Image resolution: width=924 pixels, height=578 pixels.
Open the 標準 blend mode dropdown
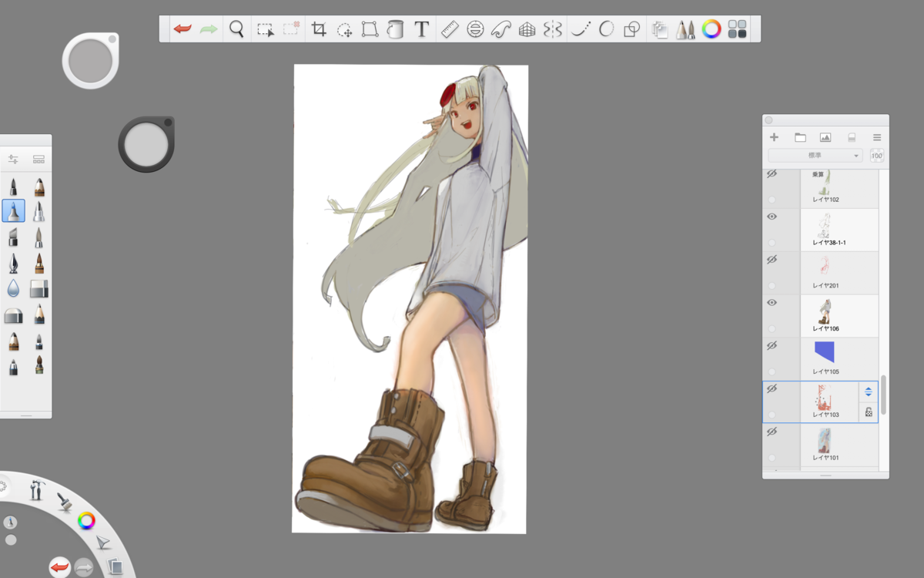point(815,156)
